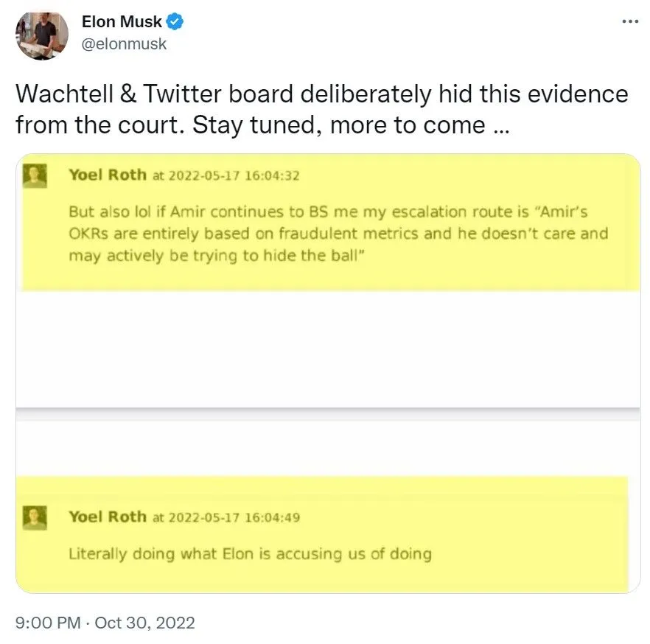Click Yoel Roth's avatar in the first message
The width and height of the screenshot is (650, 644).
[x=35, y=175]
